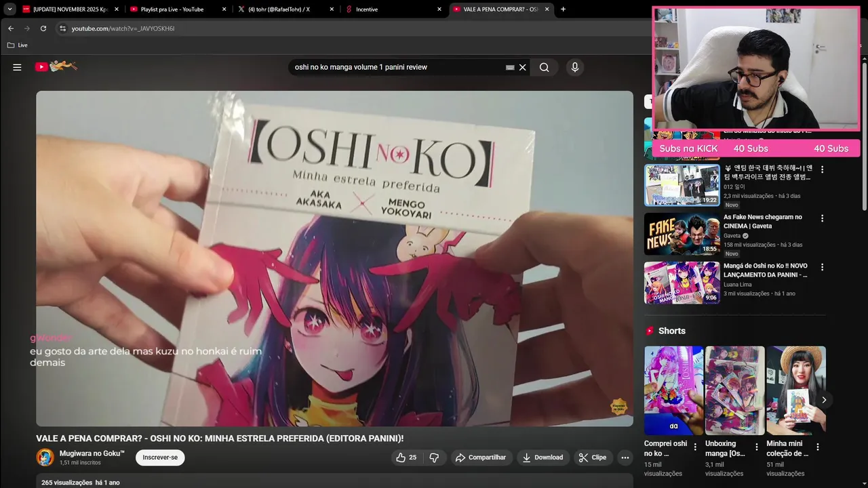Click the video title text
The width and height of the screenshot is (868, 488).
tap(220, 439)
